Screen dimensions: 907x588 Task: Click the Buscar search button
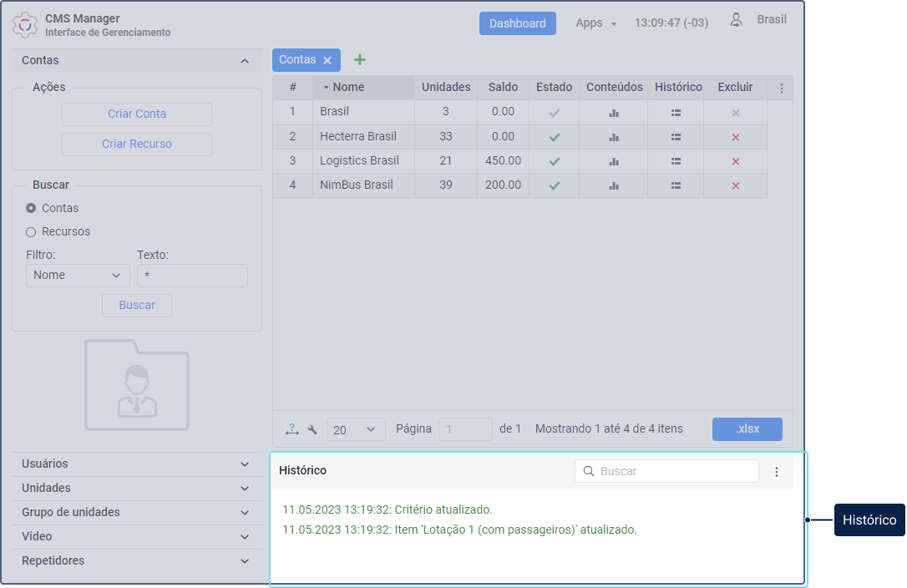click(x=136, y=306)
